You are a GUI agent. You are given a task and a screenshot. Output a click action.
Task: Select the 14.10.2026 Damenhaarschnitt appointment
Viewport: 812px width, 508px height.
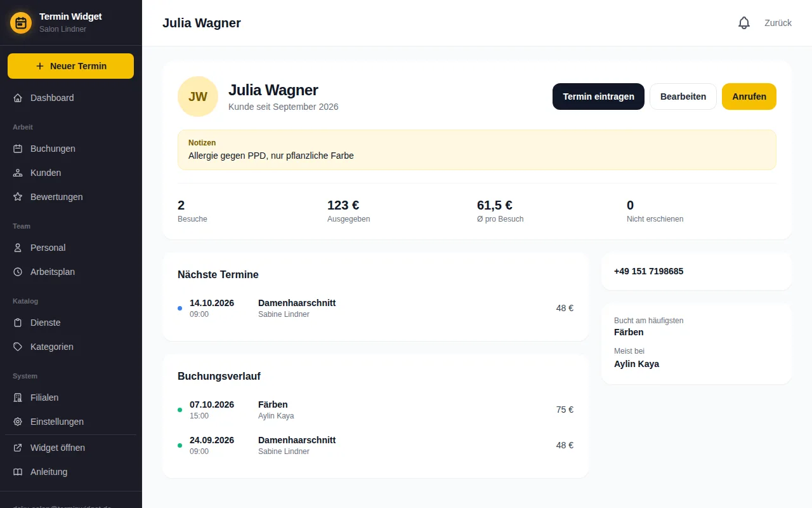(x=376, y=308)
